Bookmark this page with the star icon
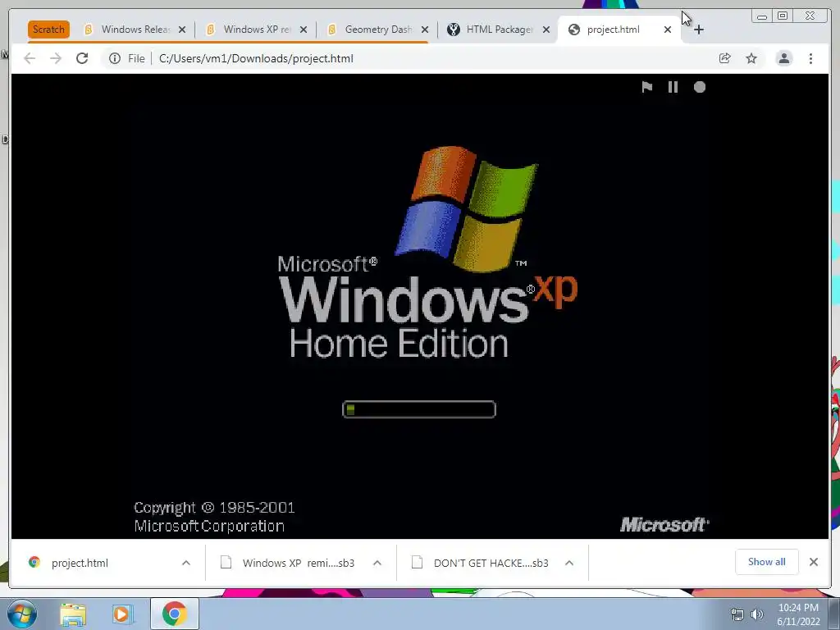Image resolution: width=840 pixels, height=630 pixels. click(x=751, y=58)
